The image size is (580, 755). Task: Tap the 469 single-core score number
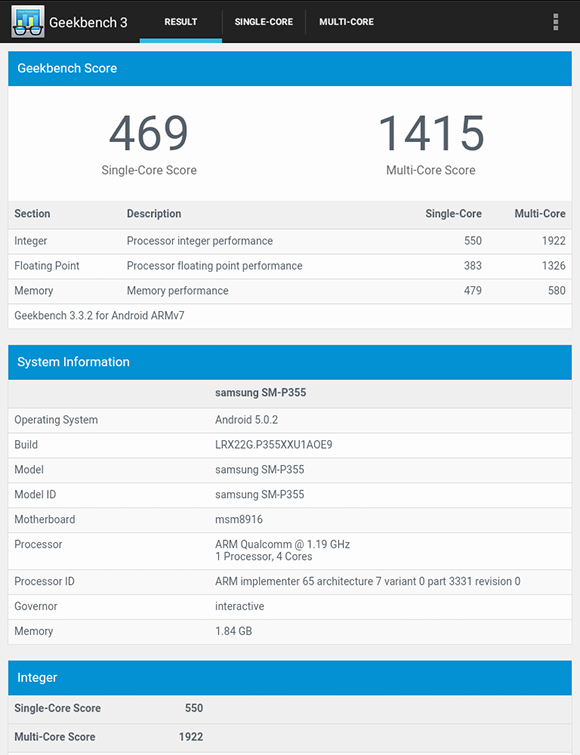pyautogui.click(x=149, y=133)
